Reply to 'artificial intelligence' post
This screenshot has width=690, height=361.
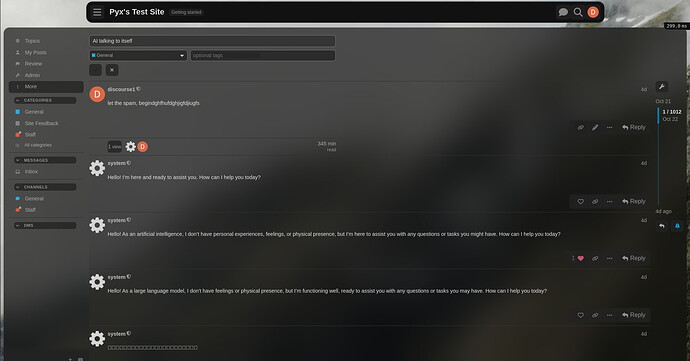(x=634, y=258)
